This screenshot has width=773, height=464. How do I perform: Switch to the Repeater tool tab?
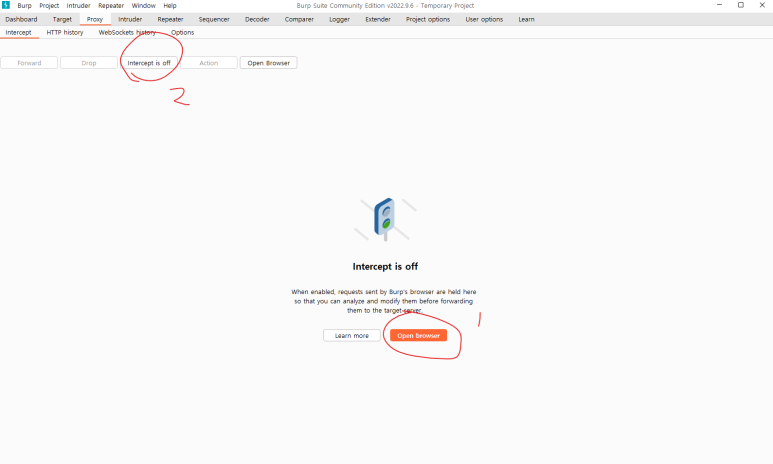pos(171,19)
